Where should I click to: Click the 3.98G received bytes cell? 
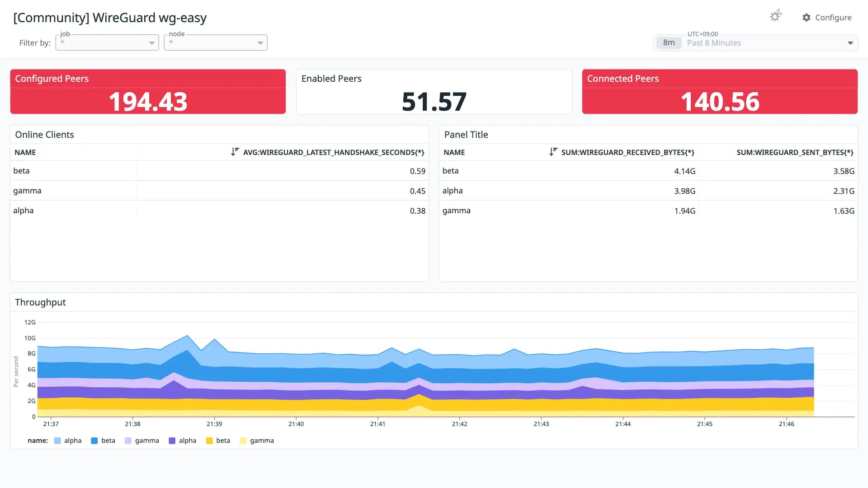point(684,191)
